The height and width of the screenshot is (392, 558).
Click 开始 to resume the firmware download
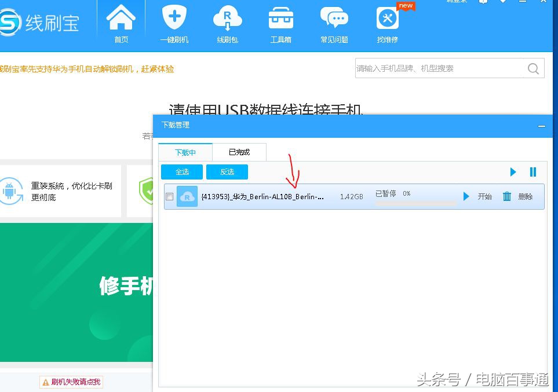coord(484,196)
